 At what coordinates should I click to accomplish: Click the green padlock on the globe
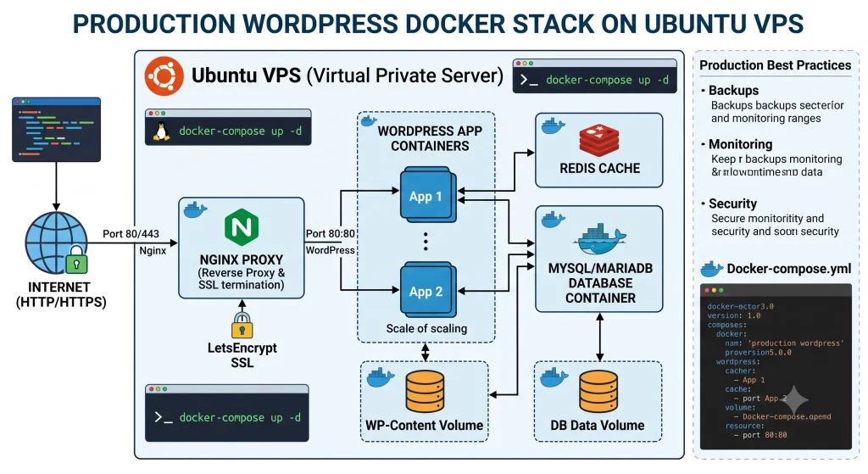coord(77,259)
